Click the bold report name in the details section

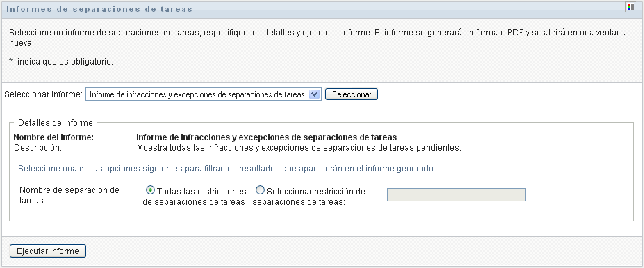[x=267, y=137]
